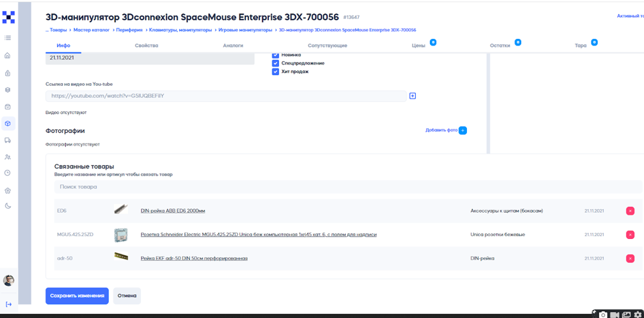
Task: Open DIN-рейка ABB ED6 2000мм product link
Action: 173,211
